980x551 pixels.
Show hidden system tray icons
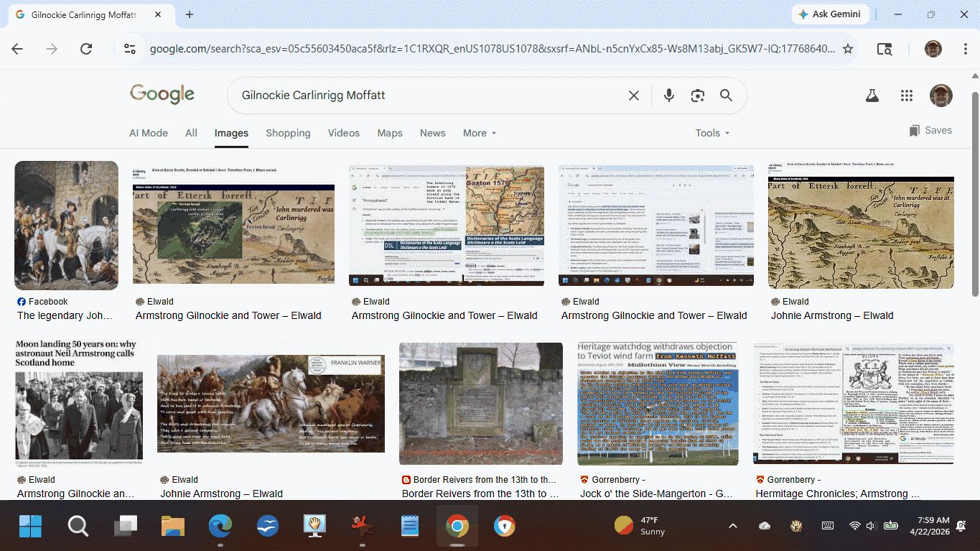pos(732,526)
